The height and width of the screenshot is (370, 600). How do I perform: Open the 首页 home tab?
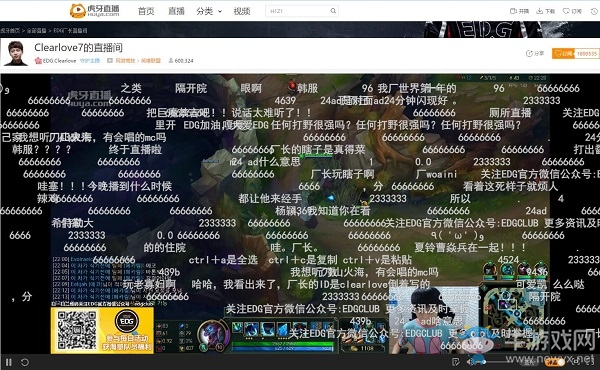146,11
